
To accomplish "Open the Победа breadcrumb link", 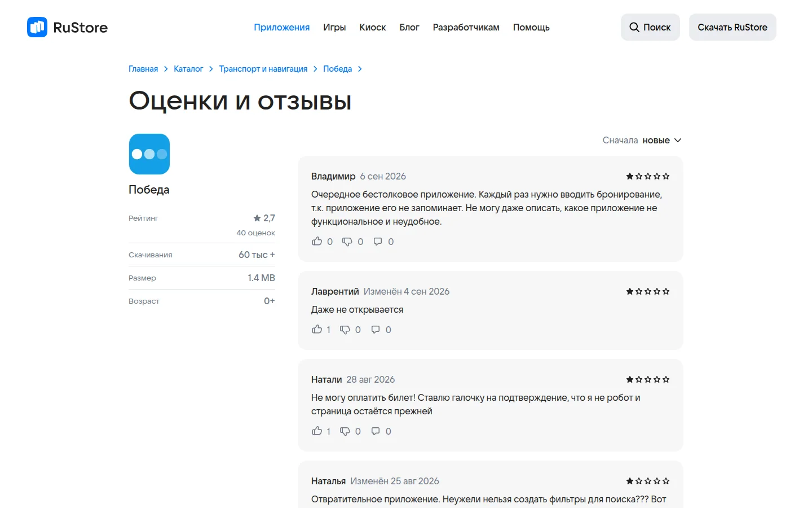I will 337,69.
